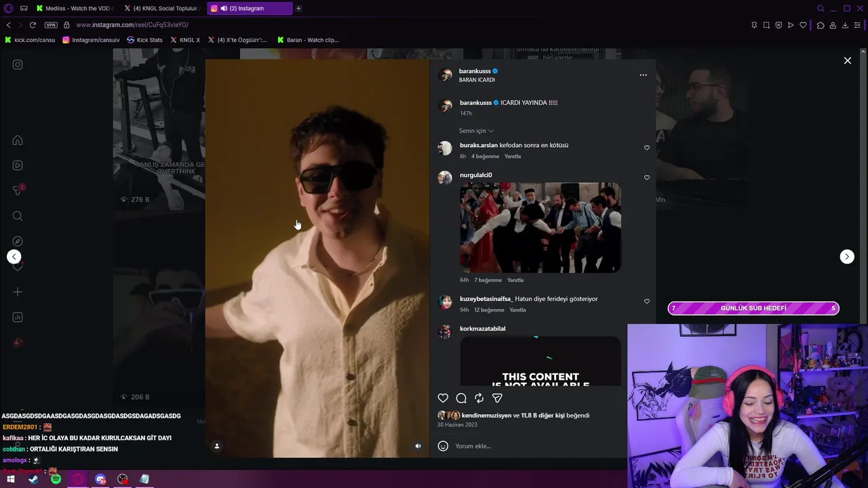
Task: Open the kendinemuzisyen liker link
Action: coord(486,415)
